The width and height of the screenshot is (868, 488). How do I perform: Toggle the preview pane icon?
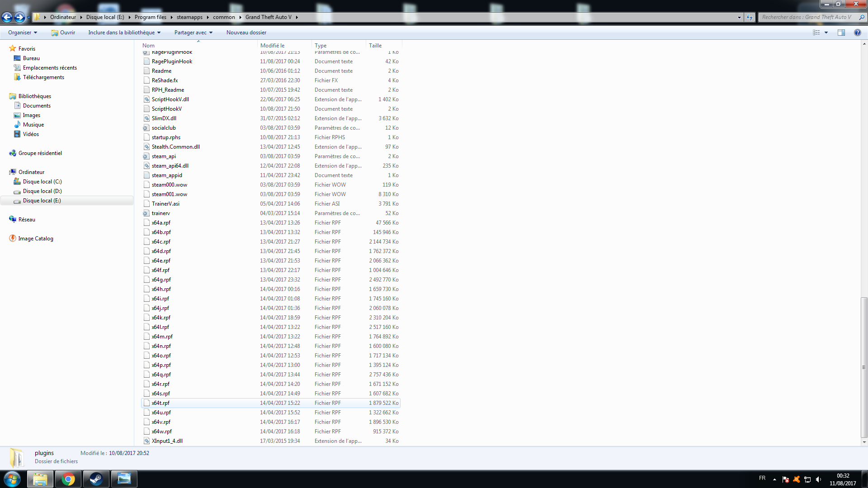(x=841, y=33)
